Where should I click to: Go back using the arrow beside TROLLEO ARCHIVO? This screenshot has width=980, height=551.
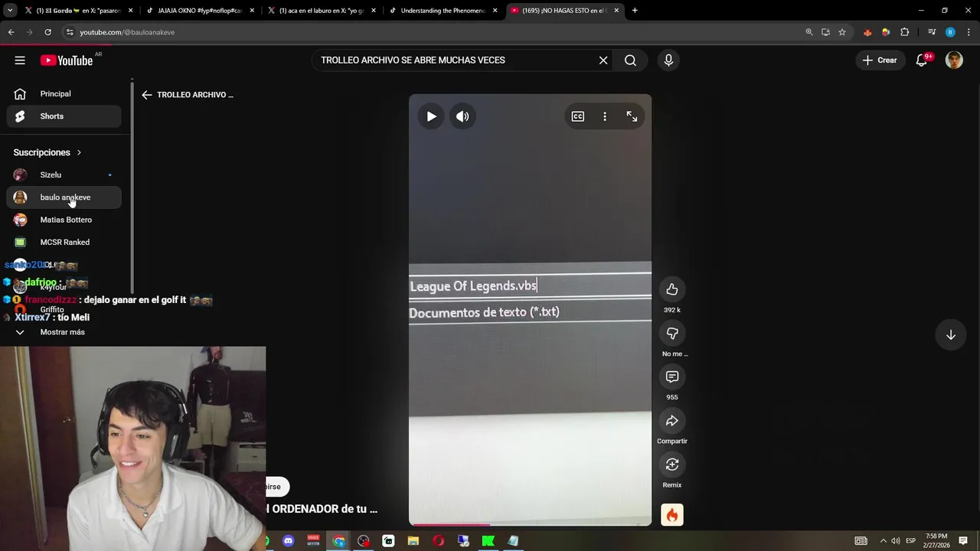(147, 95)
